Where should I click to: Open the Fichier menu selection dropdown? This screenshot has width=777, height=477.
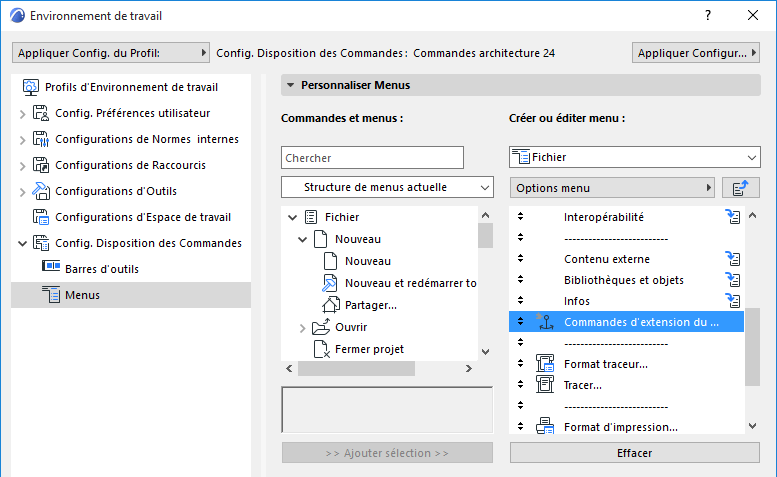(635, 157)
